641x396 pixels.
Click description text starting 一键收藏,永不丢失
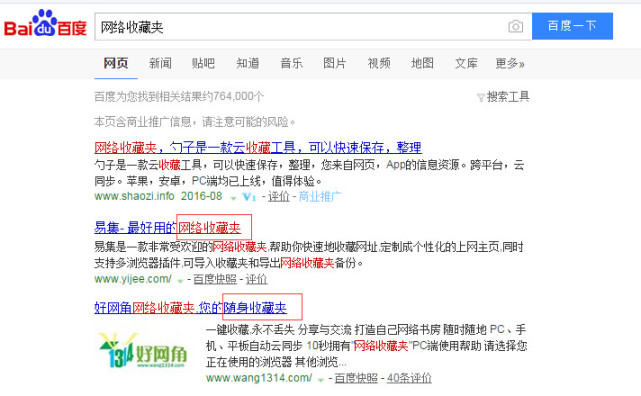(366, 346)
